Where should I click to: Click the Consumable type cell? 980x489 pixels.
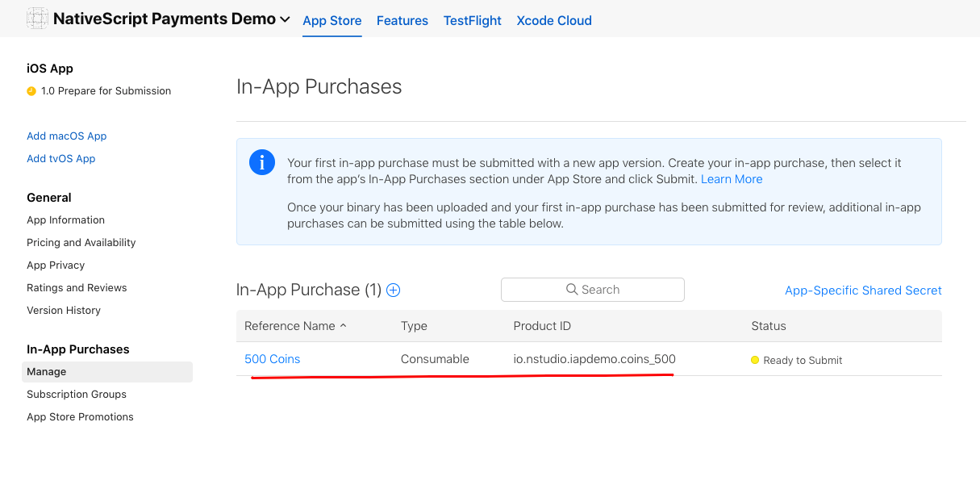[435, 359]
